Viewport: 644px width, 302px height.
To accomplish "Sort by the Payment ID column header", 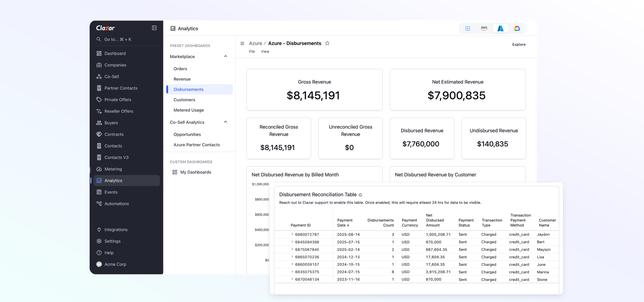I will 301,225.
